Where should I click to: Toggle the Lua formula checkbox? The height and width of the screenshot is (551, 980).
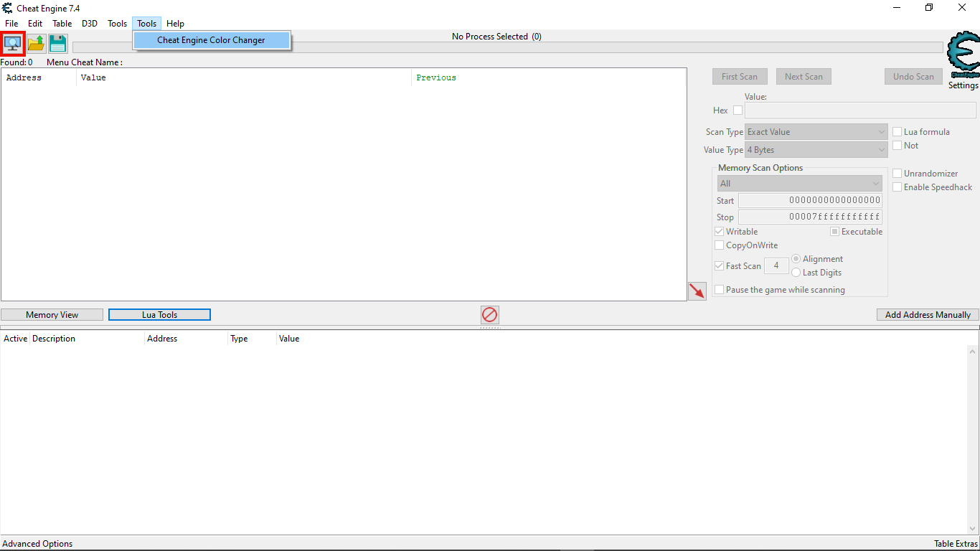(x=897, y=131)
